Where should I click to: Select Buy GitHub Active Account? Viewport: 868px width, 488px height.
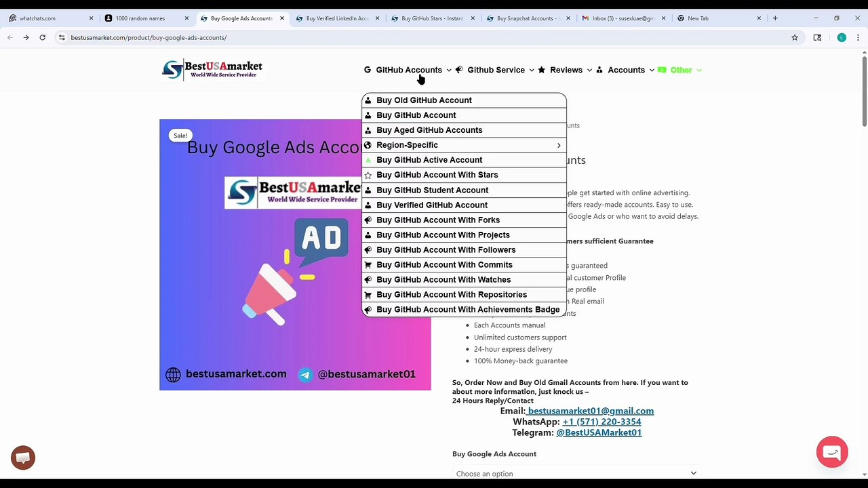(x=464, y=160)
